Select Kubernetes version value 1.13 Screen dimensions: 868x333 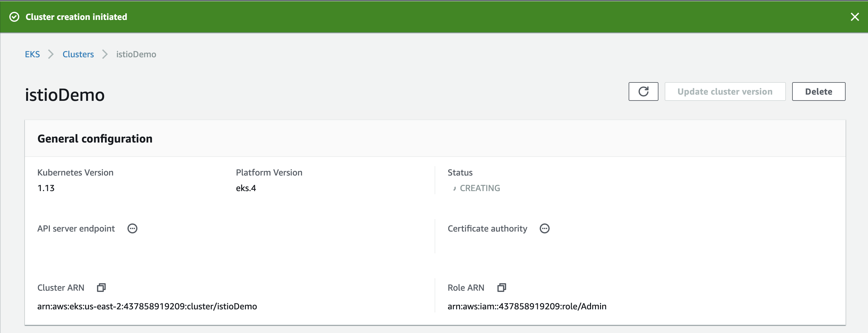click(x=46, y=188)
